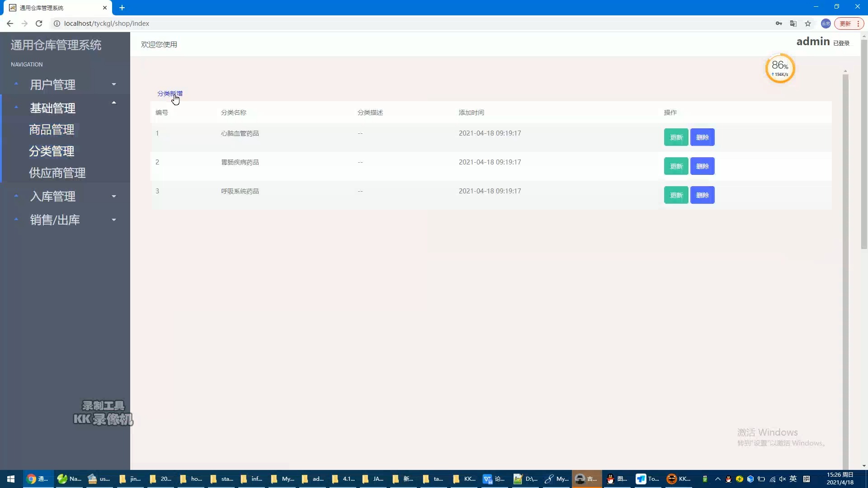Click 更新 button for 心脑血管药品
The height and width of the screenshot is (488, 868).
click(675, 137)
